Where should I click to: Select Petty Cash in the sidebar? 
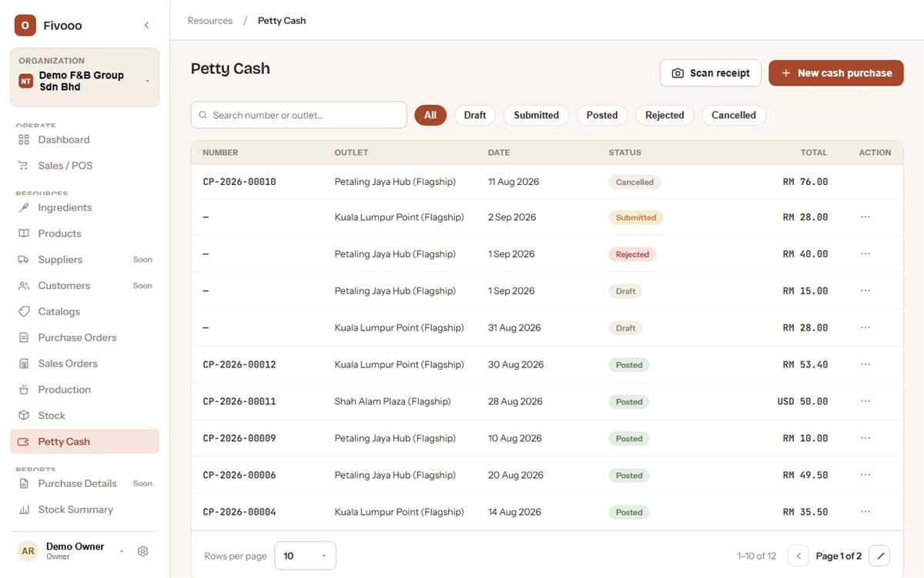click(85, 442)
